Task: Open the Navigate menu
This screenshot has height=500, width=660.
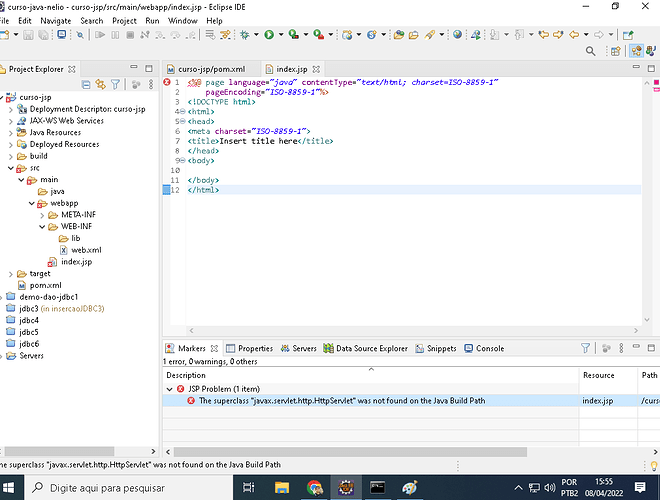Action: tap(56, 21)
